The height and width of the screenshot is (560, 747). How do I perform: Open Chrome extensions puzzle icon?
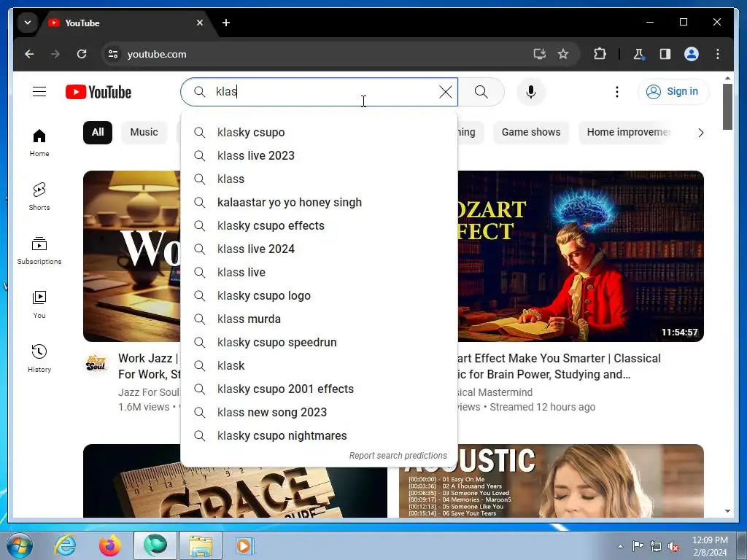coord(600,54)
